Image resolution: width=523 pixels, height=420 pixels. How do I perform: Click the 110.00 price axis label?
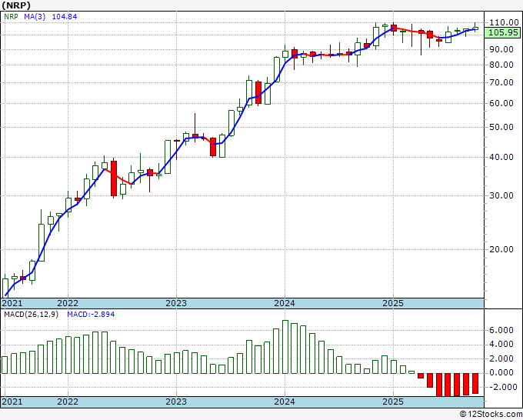pyautogui.click(x=504, y=22)
